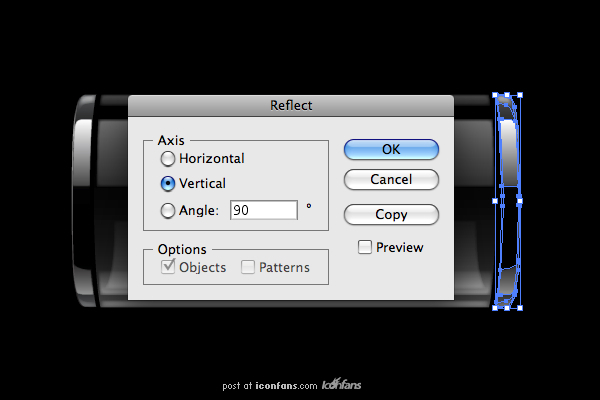Click the Copy button
Screen dimensions: 600x400
coord(391,214)
